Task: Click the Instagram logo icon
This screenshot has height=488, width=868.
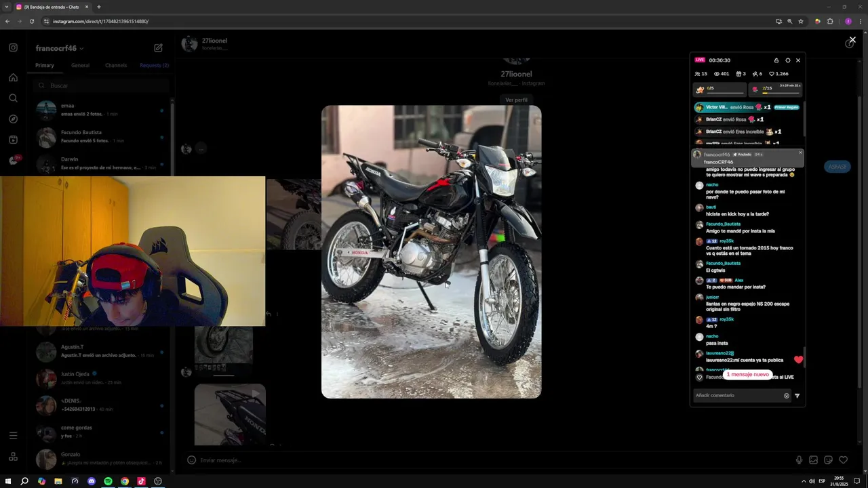Action: [13, 47]
